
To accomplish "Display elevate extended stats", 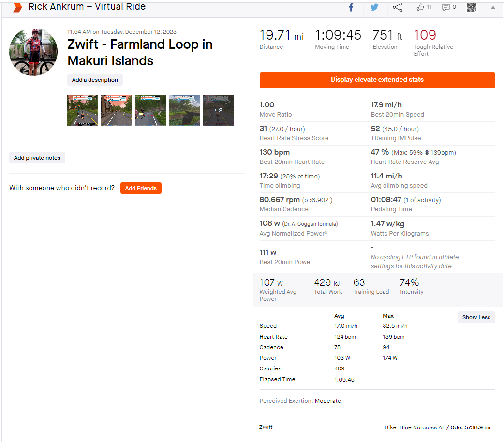I will click(x=377, y=80).
